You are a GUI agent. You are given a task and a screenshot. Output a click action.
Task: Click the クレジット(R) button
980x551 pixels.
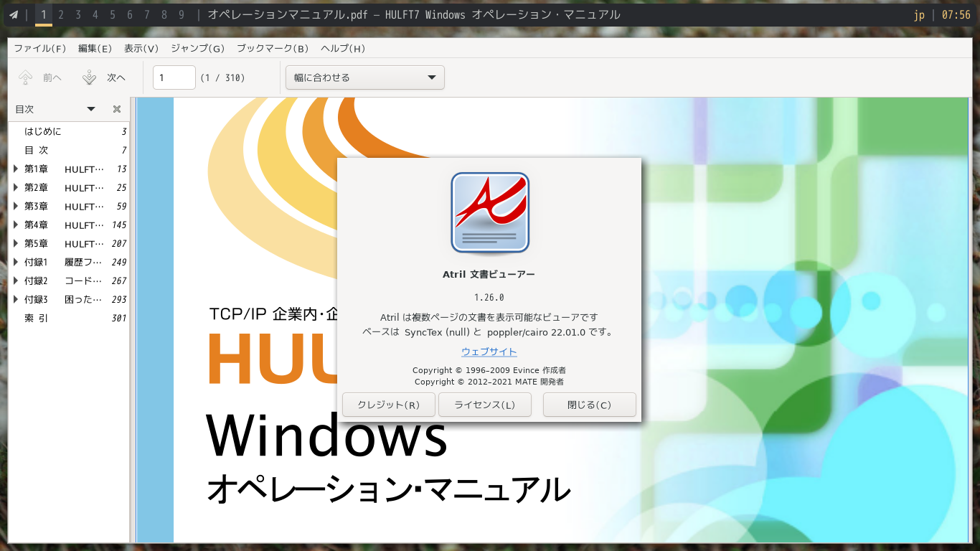389,405
